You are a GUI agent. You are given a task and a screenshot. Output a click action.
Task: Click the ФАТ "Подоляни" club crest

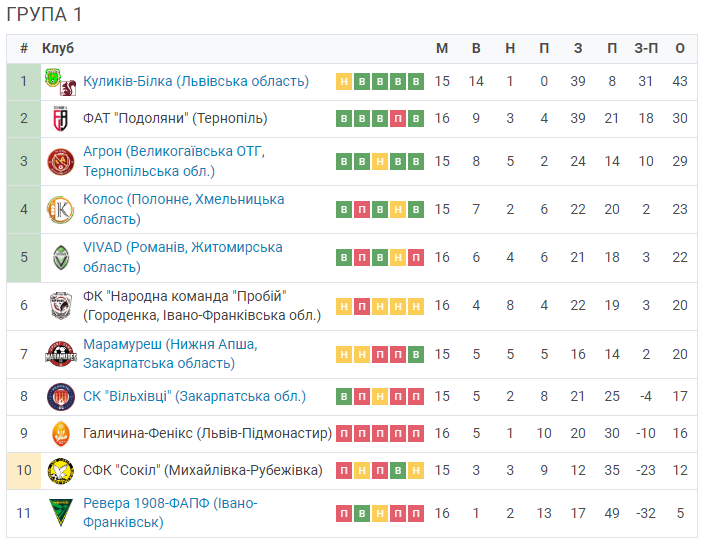[60, 119]
